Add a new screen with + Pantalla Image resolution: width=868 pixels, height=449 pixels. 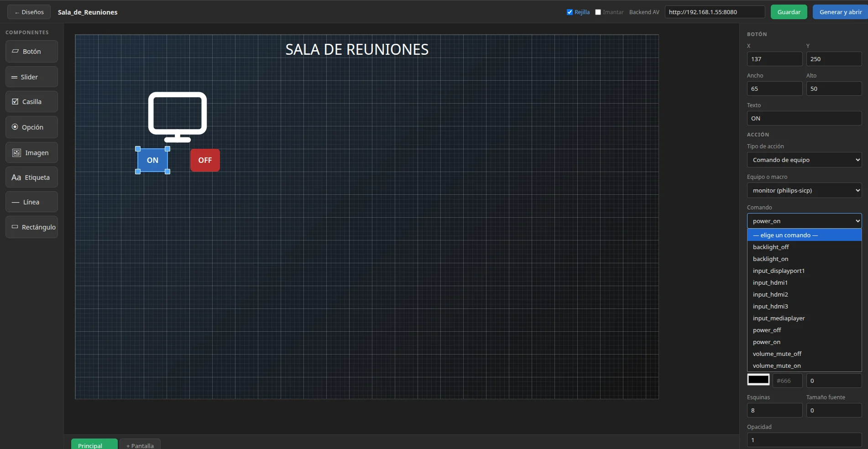(140, 444)
